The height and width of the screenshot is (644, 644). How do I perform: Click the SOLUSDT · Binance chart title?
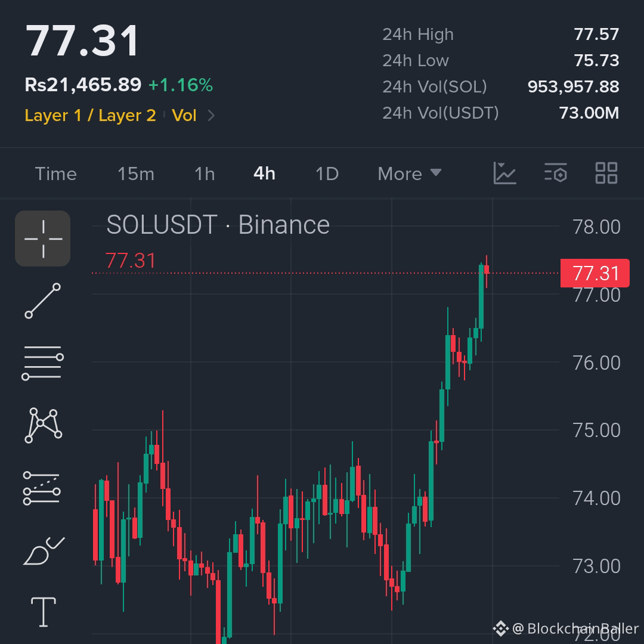(x=218, y=225)
